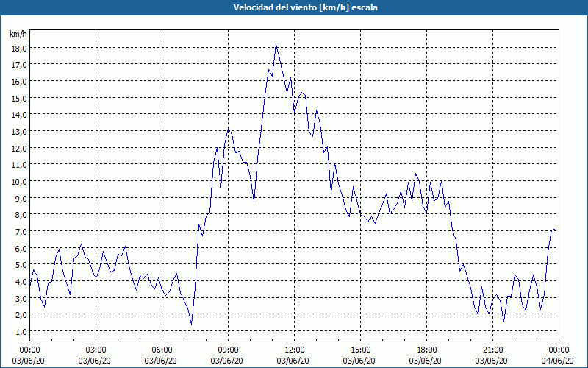This screenshot has height=368, width=588.
Task: Select the '18,0' y-axis label
Action: (x=20, y=48)
